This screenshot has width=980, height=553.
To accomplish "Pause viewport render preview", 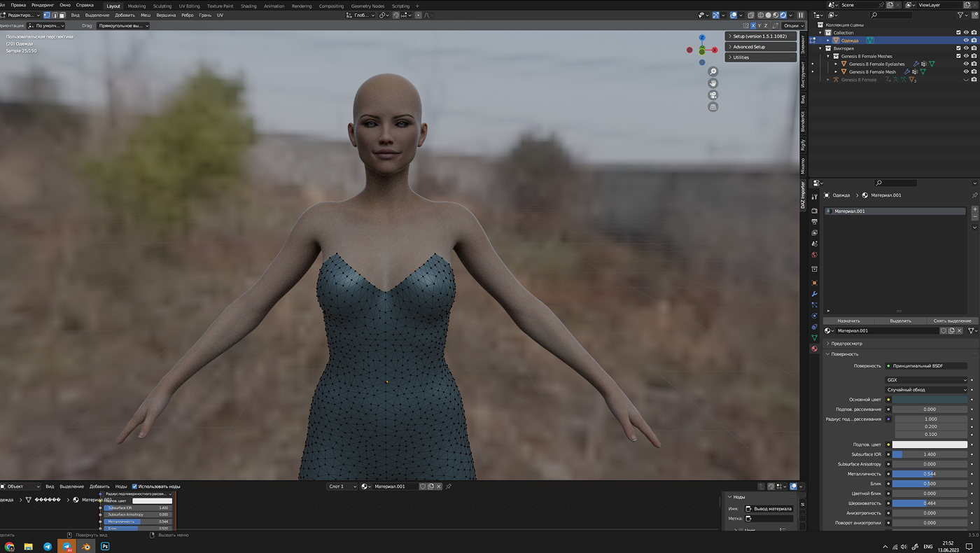I will [801, 15].
